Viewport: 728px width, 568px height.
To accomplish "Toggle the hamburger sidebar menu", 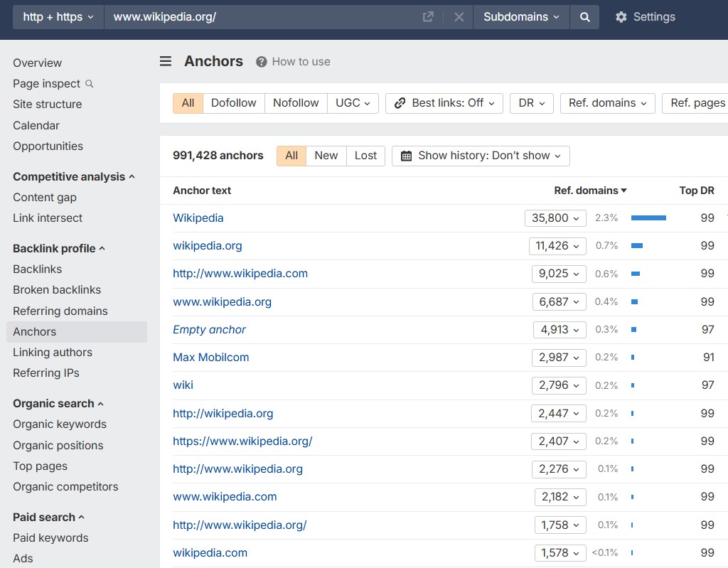I will (166, 61).
